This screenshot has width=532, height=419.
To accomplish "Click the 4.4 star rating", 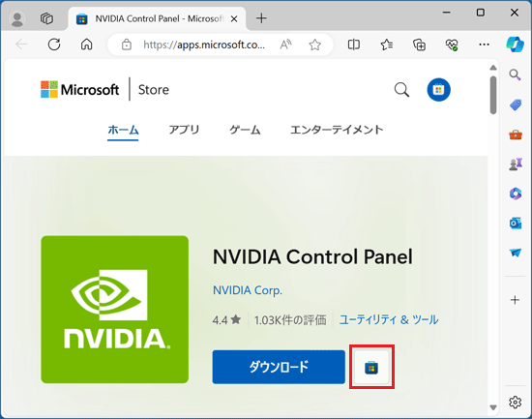I will tap(226, 320).
